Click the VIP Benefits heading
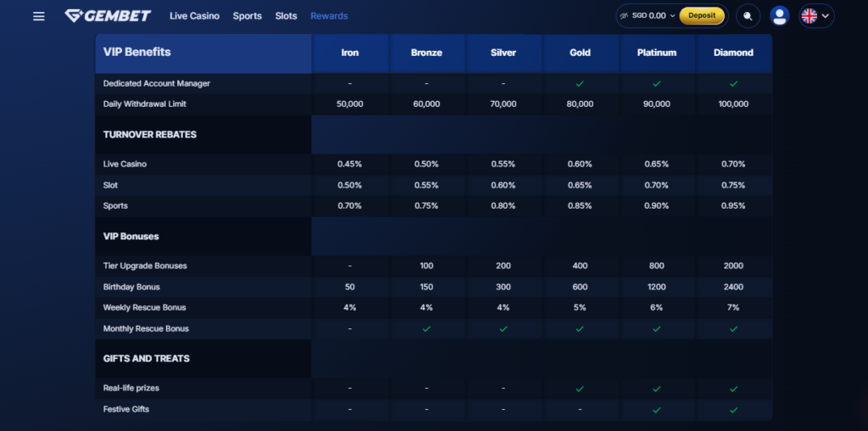868x431 pixels. [x=136, y=52]
